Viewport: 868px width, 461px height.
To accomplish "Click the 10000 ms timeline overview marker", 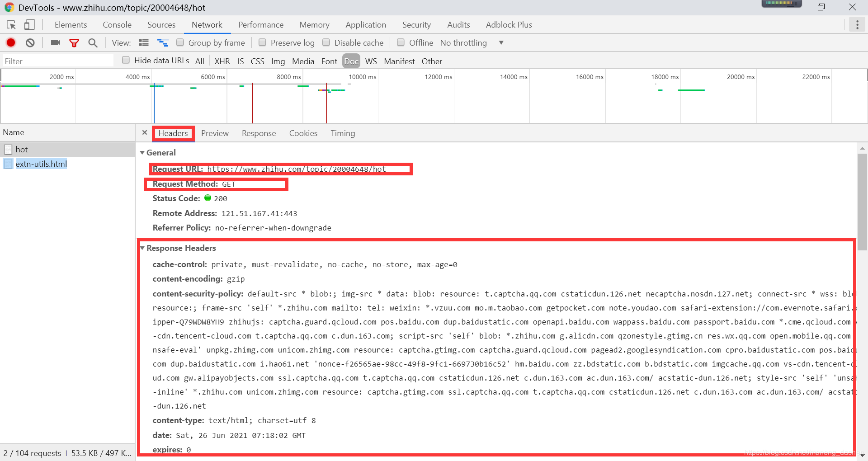I will pos(363,77).
